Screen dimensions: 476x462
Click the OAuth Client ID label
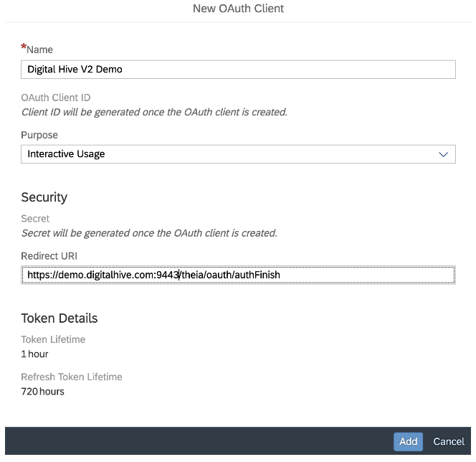(x=56, y=98)
